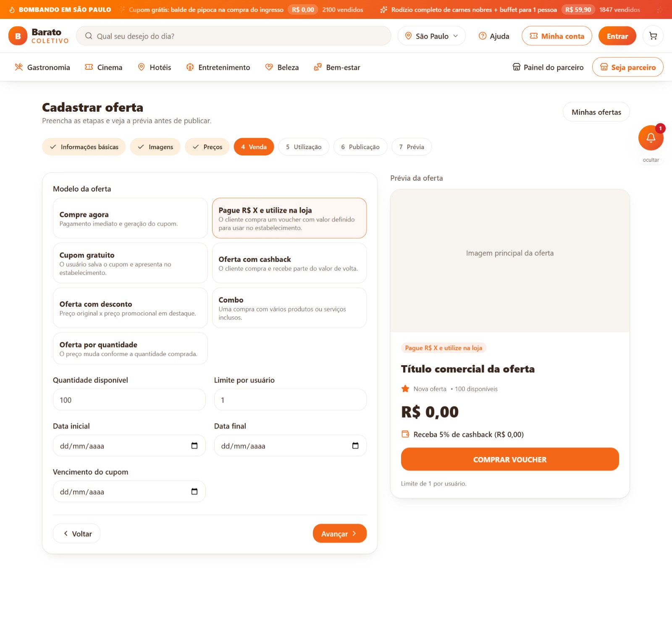Go to Informações básicas step

(x=84, y=147)
